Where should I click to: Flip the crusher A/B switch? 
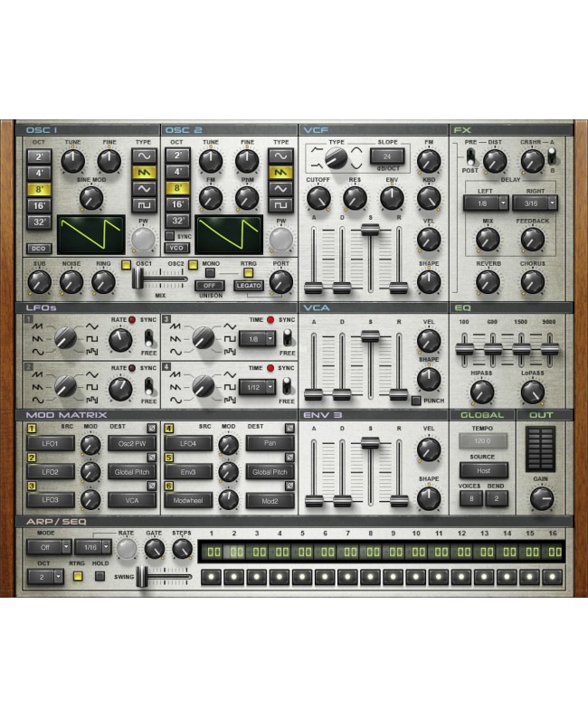(x=552, y=157)
